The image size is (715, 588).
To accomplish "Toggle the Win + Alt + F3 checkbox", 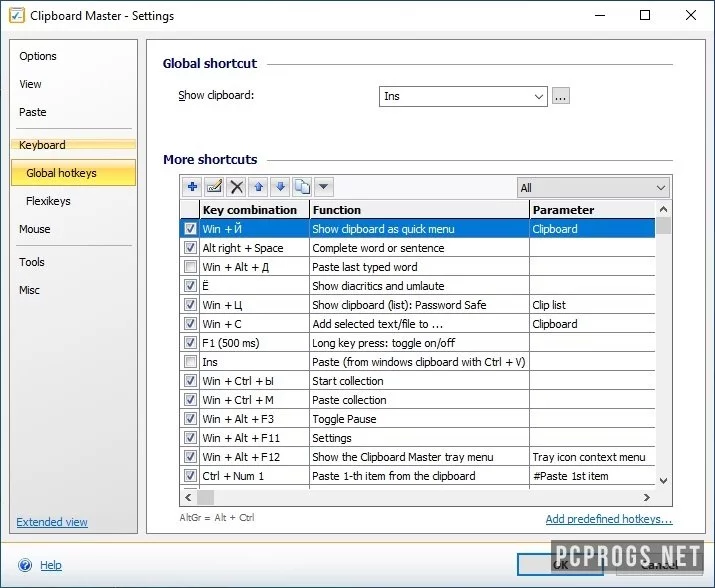I will point(190,419).
